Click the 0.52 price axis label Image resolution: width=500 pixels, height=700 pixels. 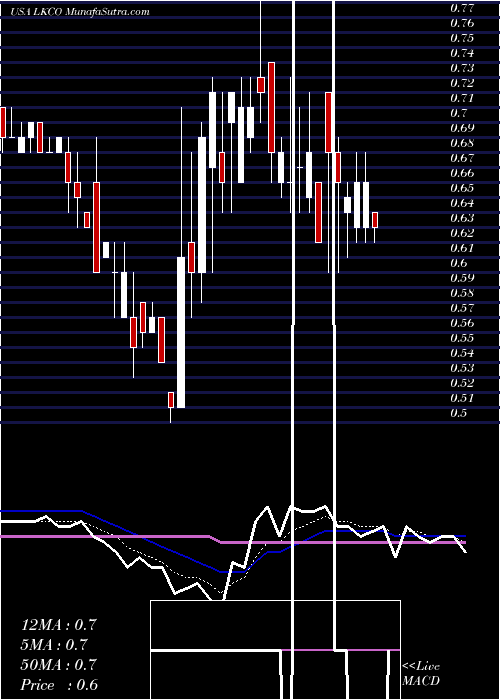click(x=461, y=383)
